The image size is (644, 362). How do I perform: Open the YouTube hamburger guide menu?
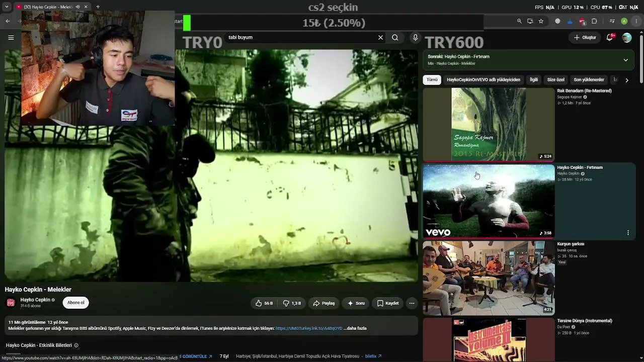point(11,37)
